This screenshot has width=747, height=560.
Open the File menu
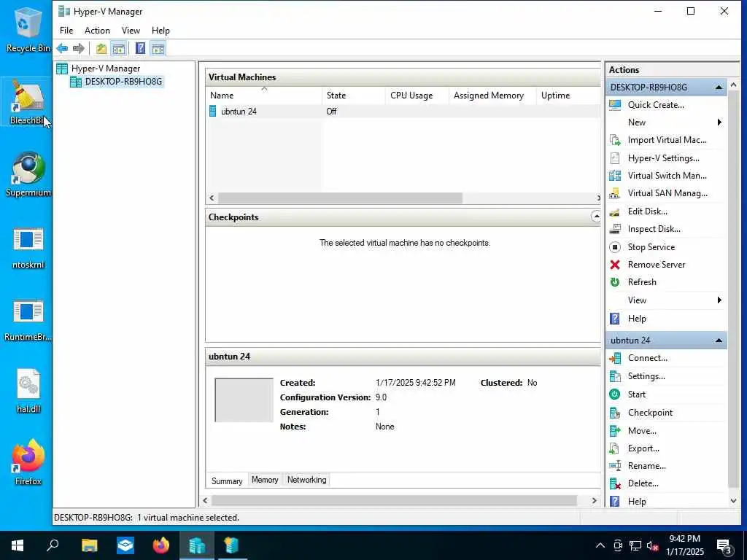click(x=66, y=31)
